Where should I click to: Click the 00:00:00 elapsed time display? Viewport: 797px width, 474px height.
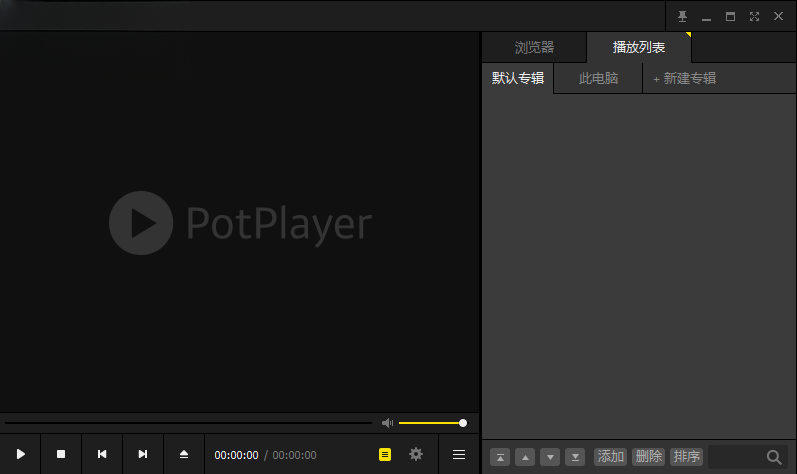click(236, 455)
